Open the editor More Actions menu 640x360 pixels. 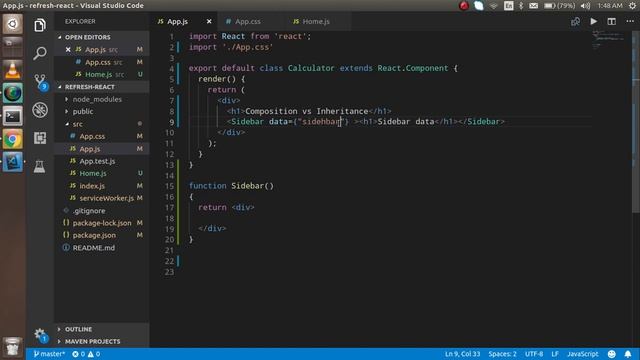630,21
